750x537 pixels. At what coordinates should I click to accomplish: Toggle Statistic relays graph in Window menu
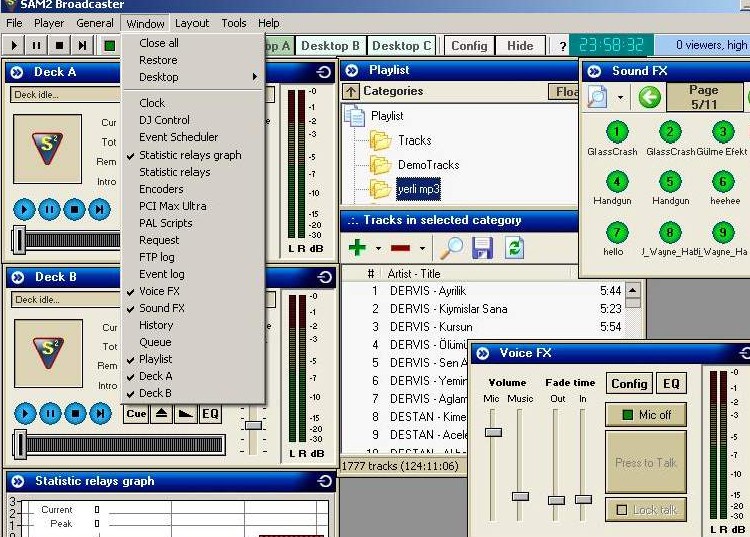(x=190, y=155)
